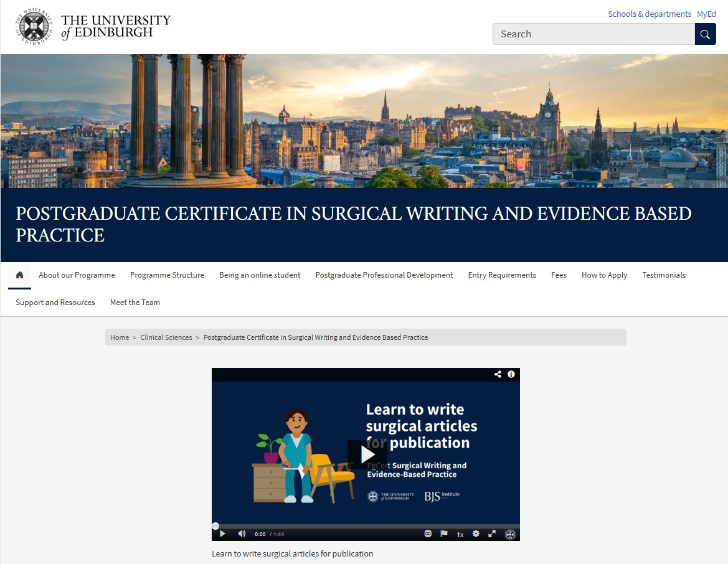
Task: Select Being an online student
Action: (x=260, y=275)
